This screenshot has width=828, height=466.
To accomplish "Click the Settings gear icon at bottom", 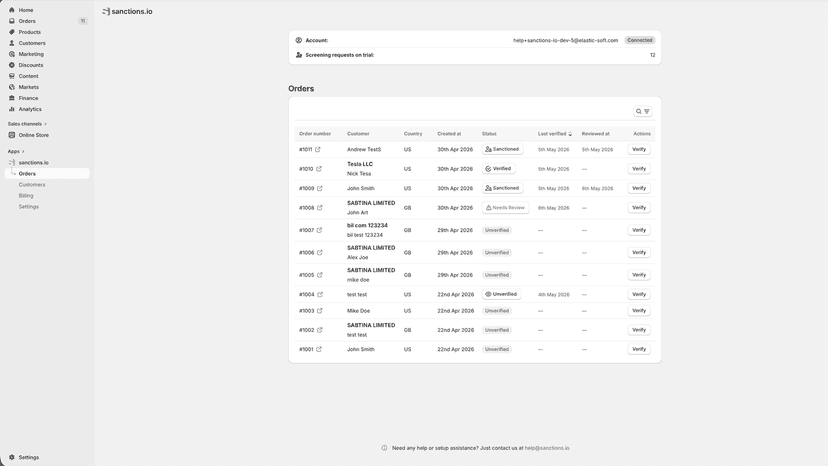I will click(x=12, y=458).
